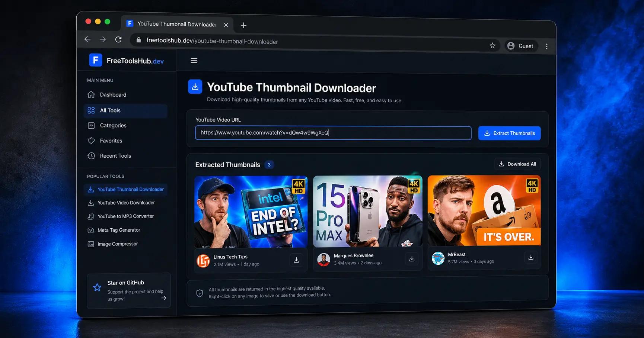Click the FreeToolsHub.dev logo
Image resolution: width=644 pixels, height=338 pixels.
tap(126, 60)
